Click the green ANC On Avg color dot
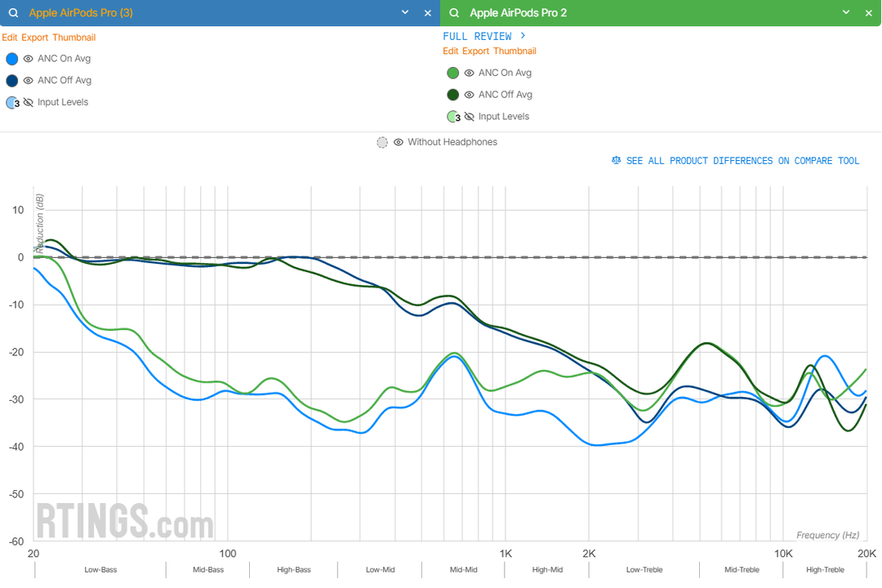The image size is (882, 588). [453, 73]
